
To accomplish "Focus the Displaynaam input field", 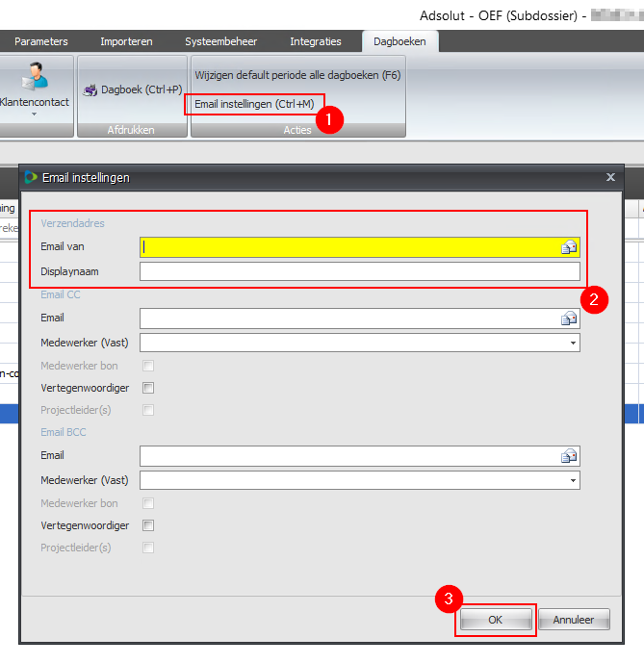I will (x=359, y=271).
